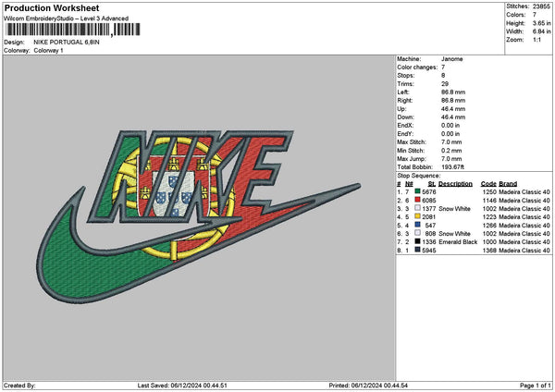The width and height of the screenshot is (555, 392).
Task: Click the green 5676 thread swatch
Action: 418,191
